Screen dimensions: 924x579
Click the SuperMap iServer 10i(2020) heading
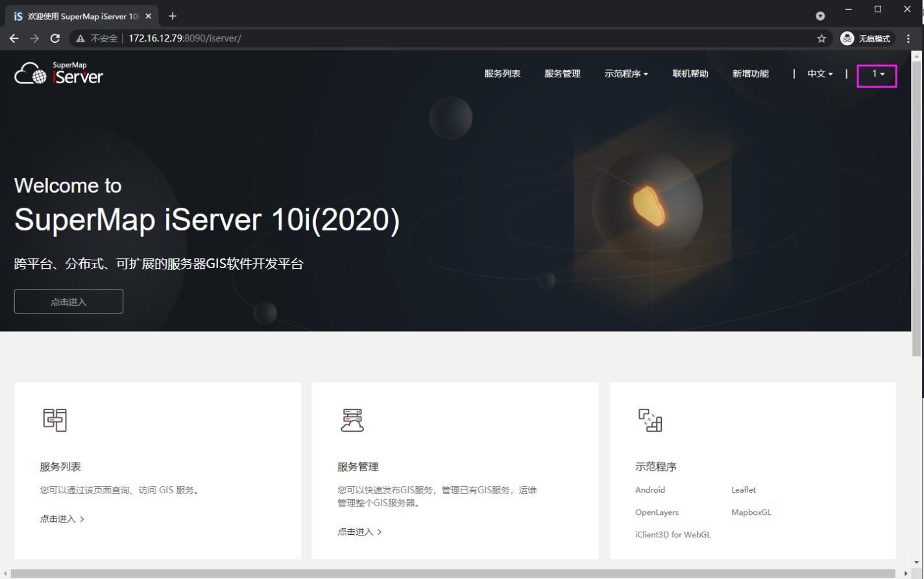207,219
